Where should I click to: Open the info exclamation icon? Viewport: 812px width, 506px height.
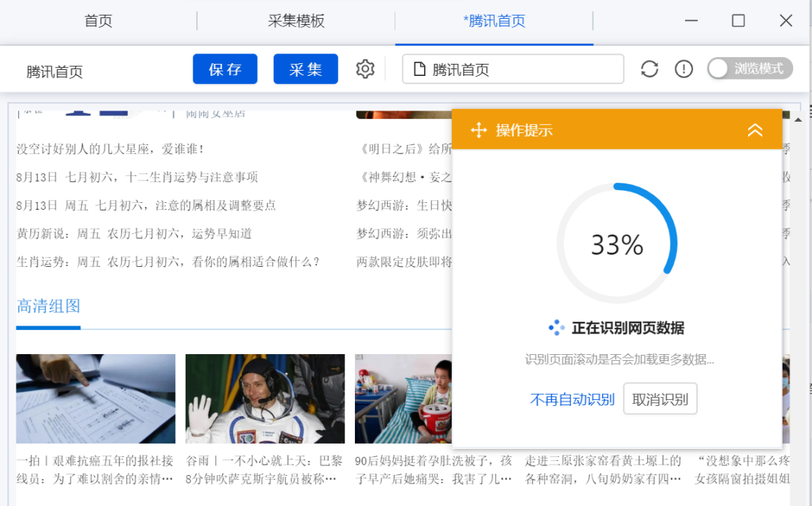pyautogui.click(x=684, y=69)
